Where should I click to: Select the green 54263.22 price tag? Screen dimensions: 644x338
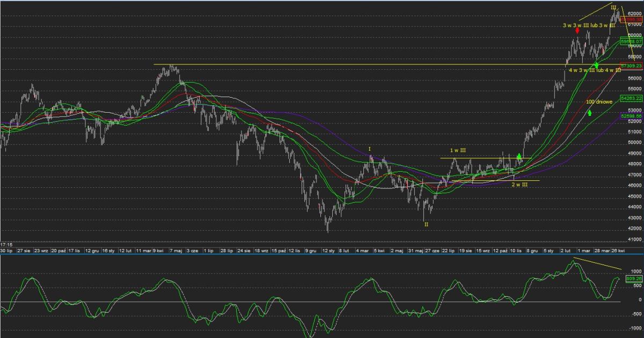coord(631,98)
